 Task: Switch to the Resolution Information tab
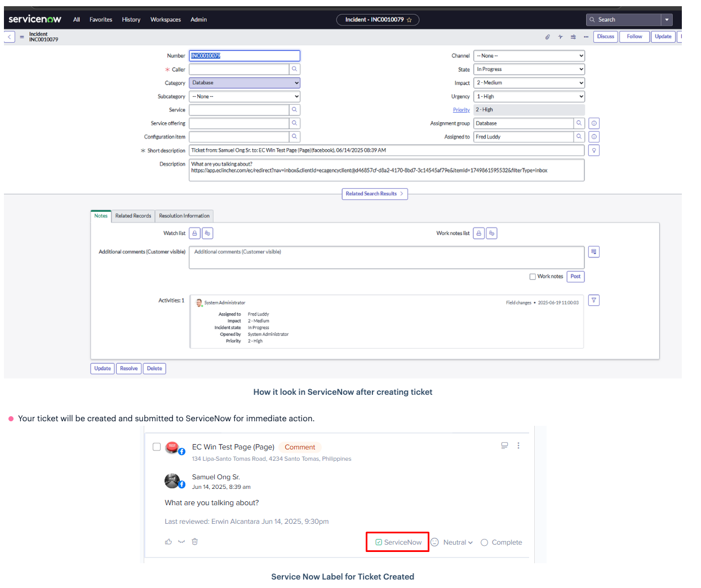click(x=184, y=216)
